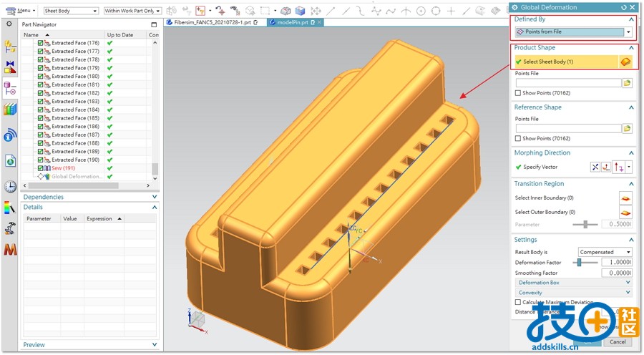Collapse the Transition Region section
The height and width of the screenshot is (355, 644).
click(x=631, y=184)
